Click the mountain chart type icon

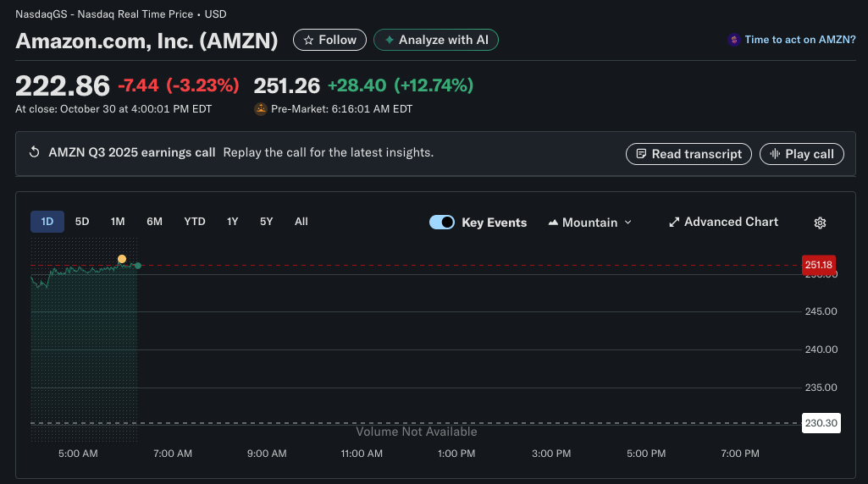[552, 223]
